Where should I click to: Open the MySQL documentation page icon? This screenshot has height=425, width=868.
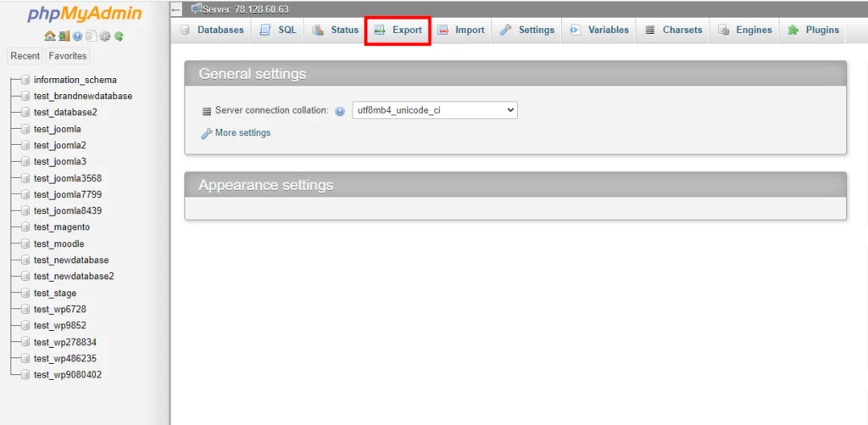pyautogui.click(x=92, y=36)
